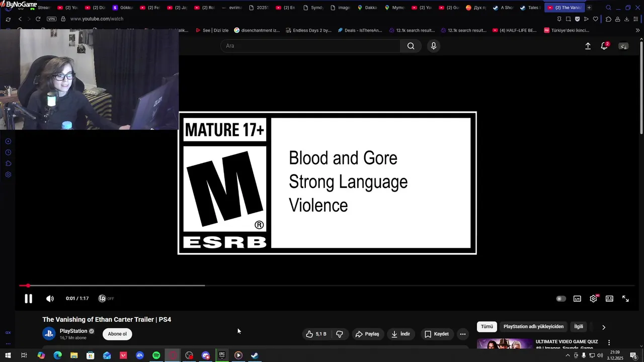Enter fullscreen with the player's fullscreen icon
The image size is (644, 362).
tap(625, 299)
